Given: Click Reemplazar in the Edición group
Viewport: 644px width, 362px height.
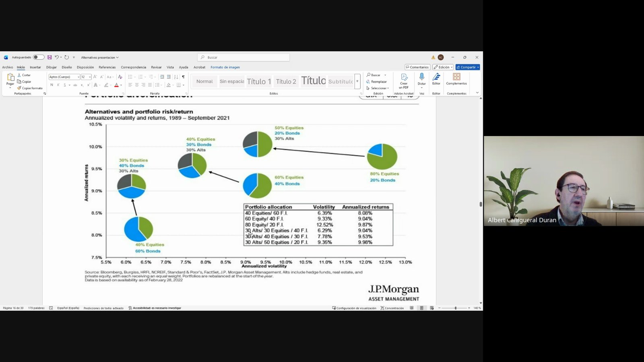Looking at the screenshot, I should (376, 82).
